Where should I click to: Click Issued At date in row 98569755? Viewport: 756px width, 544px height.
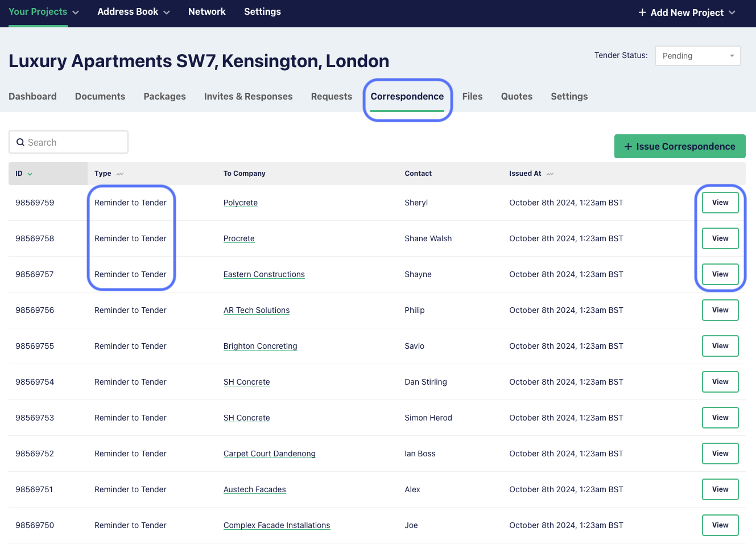click(x=566, y=346)
